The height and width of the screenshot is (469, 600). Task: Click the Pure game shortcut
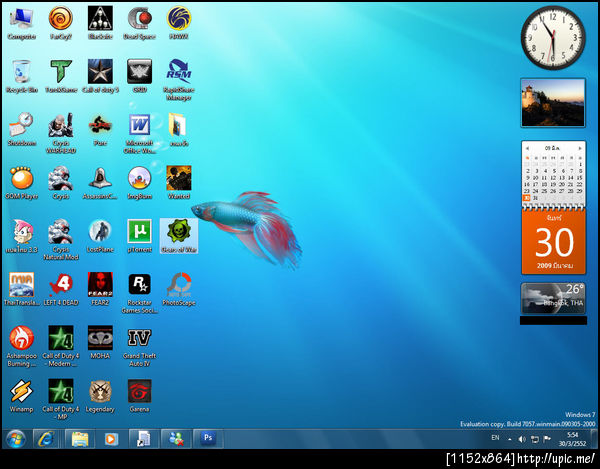[100, 129]
